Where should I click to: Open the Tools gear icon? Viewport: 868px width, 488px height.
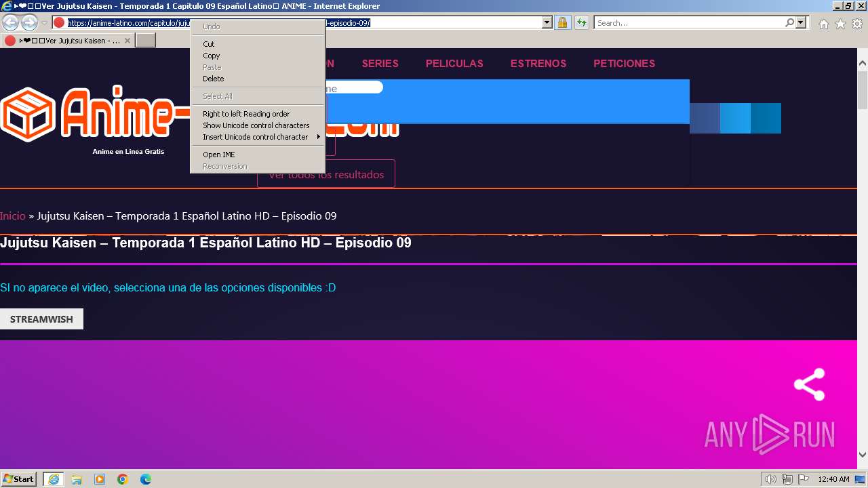(857, 24)
